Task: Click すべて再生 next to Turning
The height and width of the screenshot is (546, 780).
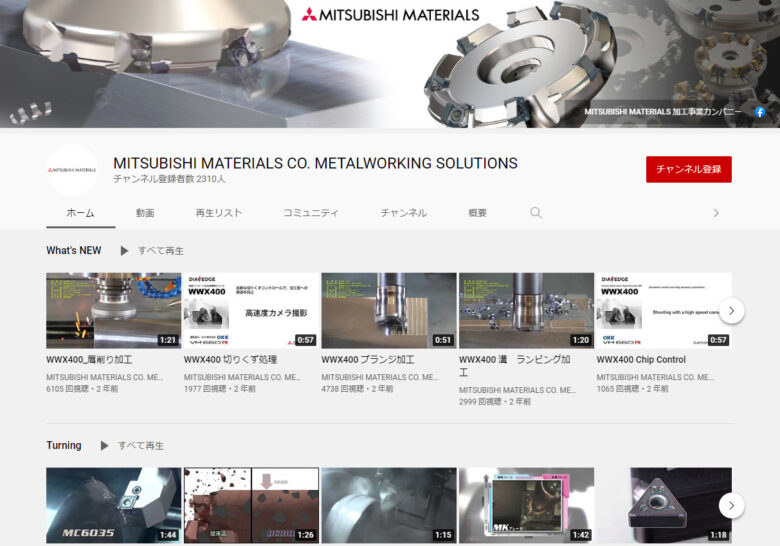Action: [141, 446]
